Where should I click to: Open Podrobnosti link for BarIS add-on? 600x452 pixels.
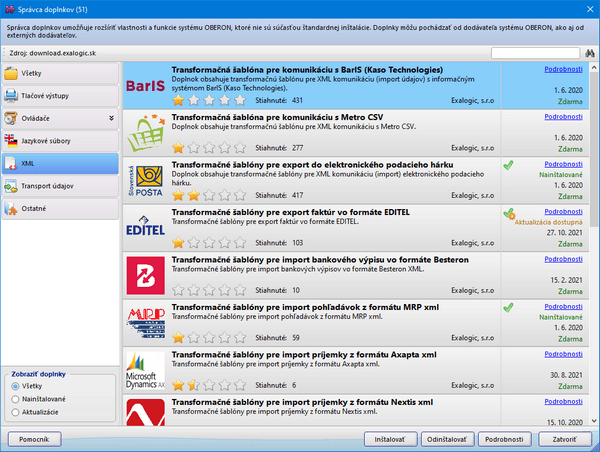564,70
